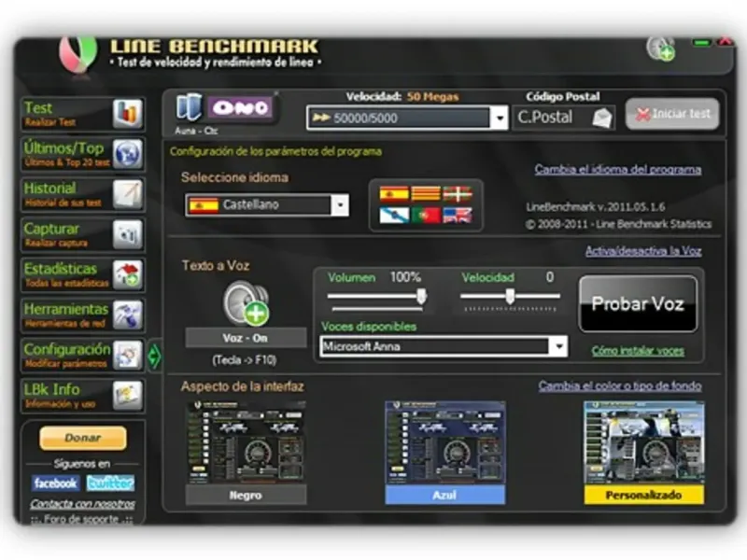Image resolution: width=747 pixels, height=560 pixels.
Task: Click green arrow beside Configuración
Action: [154, 356]
